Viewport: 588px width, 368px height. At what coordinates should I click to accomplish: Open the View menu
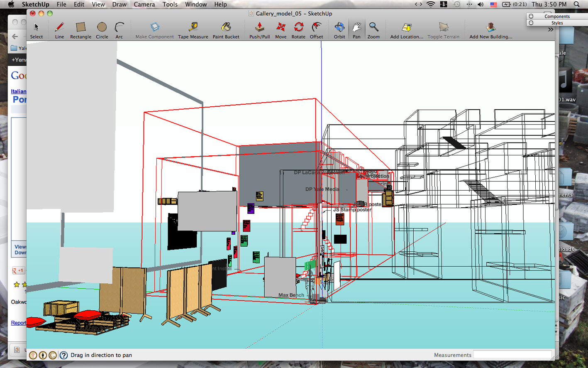[x=98, y=4]
